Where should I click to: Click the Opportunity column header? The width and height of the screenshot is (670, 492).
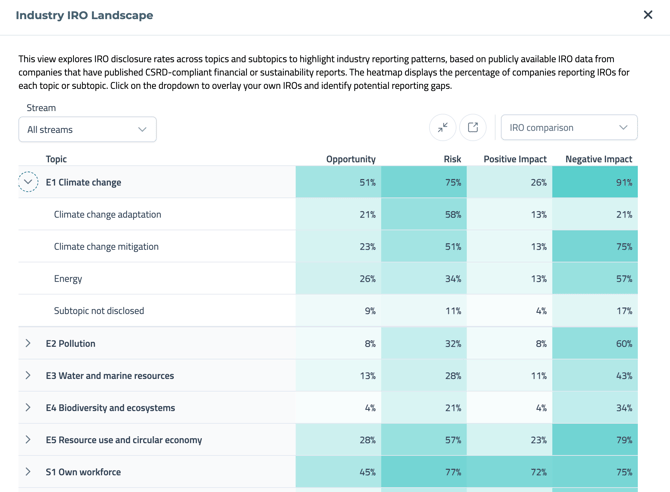(350, 159)
